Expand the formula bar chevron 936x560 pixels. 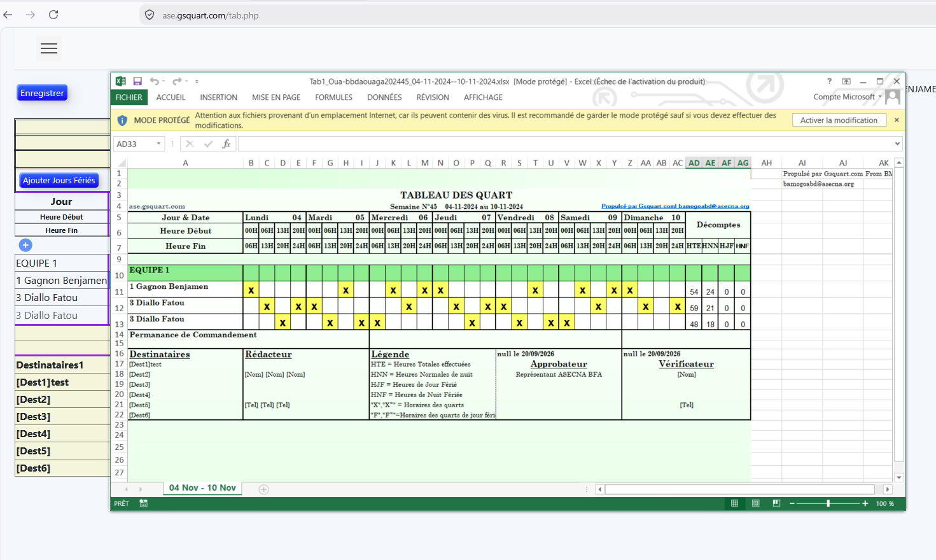[897, 144]
